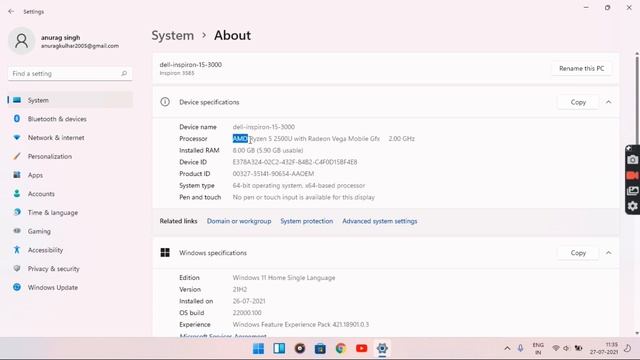Click the Product ID value 00327-35141-90654-AAOEM

[x=273, y=174]
